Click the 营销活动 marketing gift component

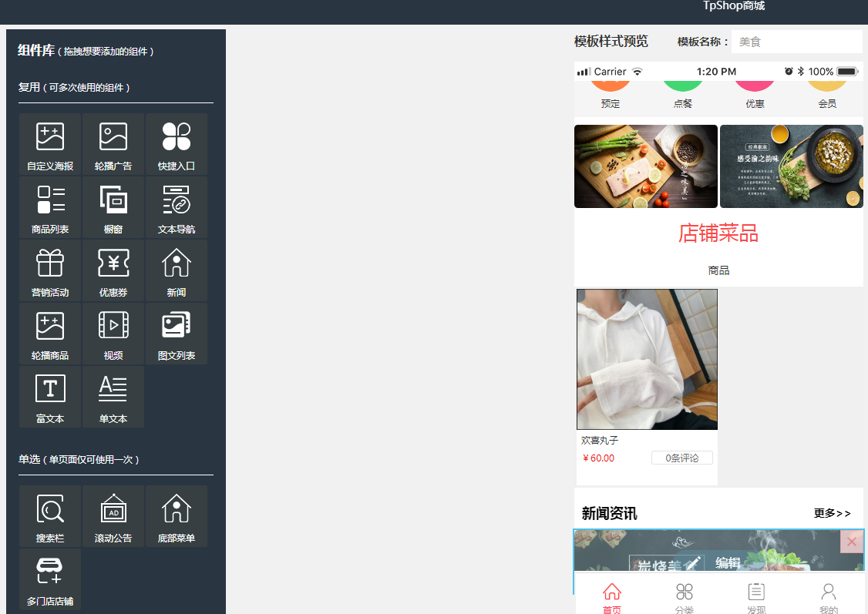pos(50,270)
